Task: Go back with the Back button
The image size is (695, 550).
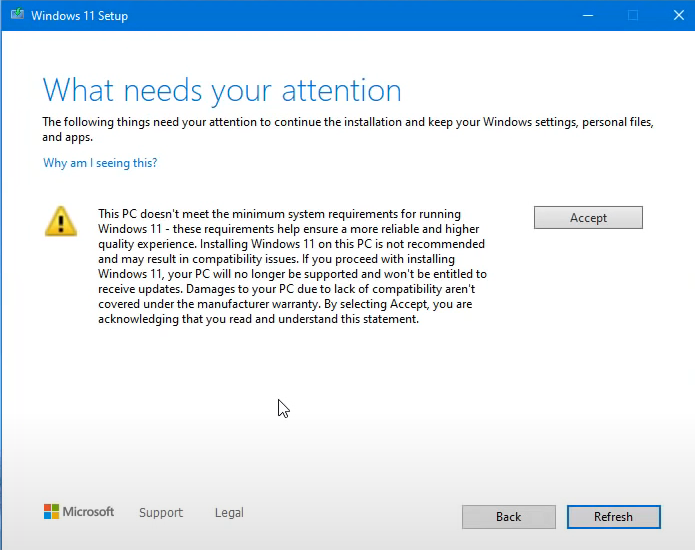Action: 508,517
